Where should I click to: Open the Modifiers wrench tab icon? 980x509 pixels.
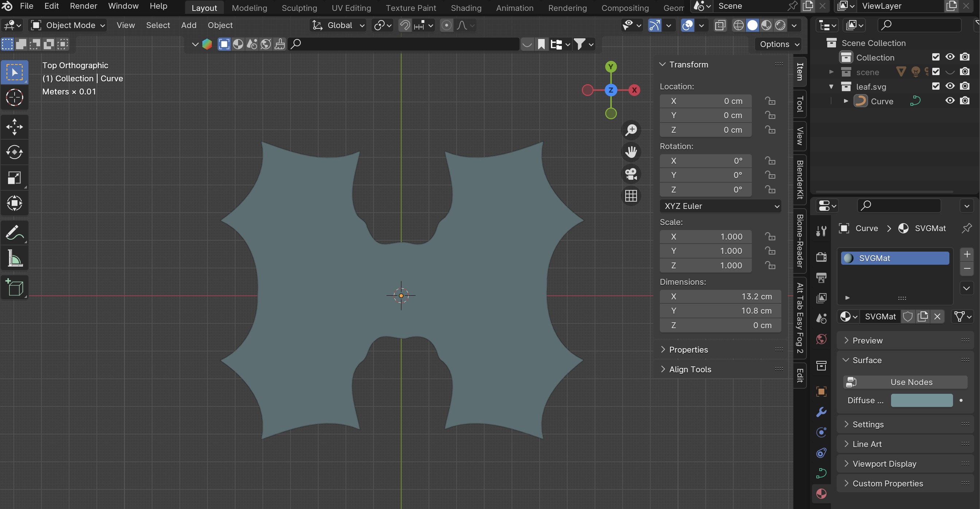tap(821, 412)
